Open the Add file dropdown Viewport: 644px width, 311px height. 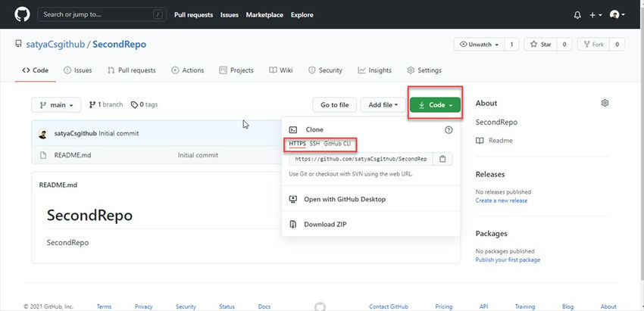(x=383, y=105)
